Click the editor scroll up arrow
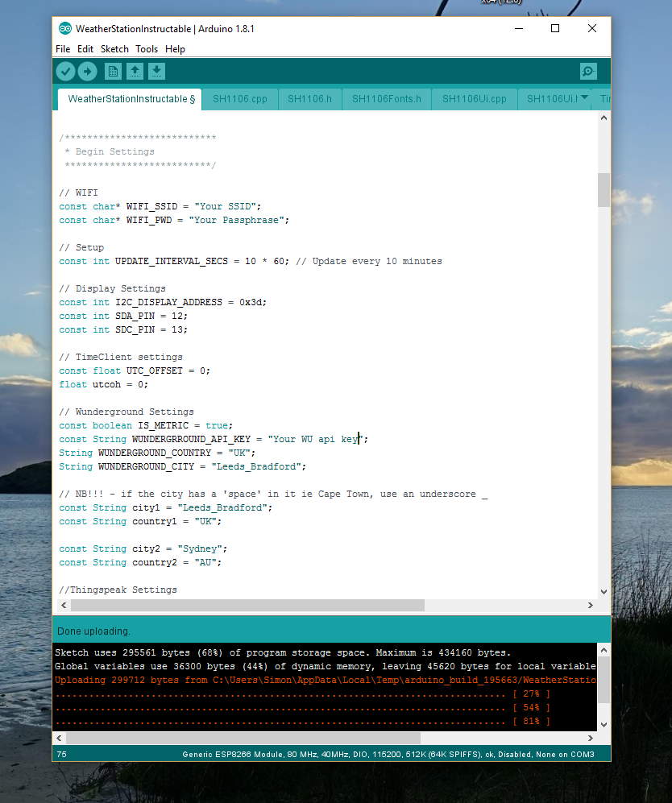This screenshot has height=803, width=672. pyautogui.click(x=604, y=118)
